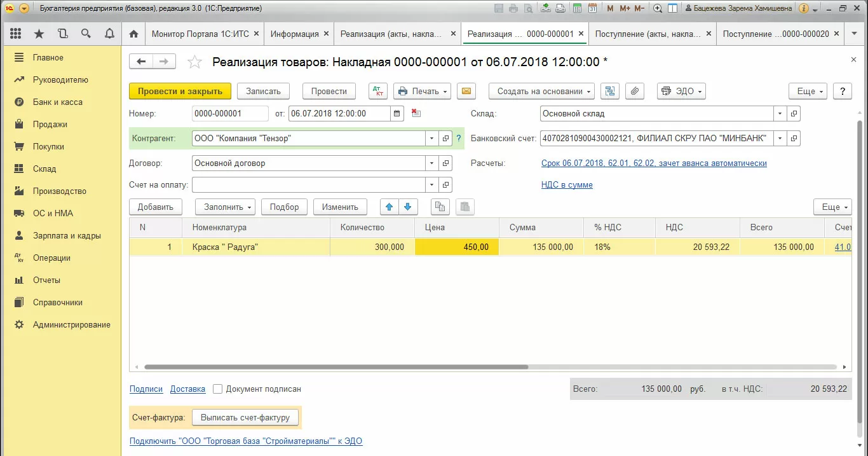The width and height of the screenshot is (868, 456).
Task: Open list of all open tabs arrow
Action: click(x=854, y=34)
